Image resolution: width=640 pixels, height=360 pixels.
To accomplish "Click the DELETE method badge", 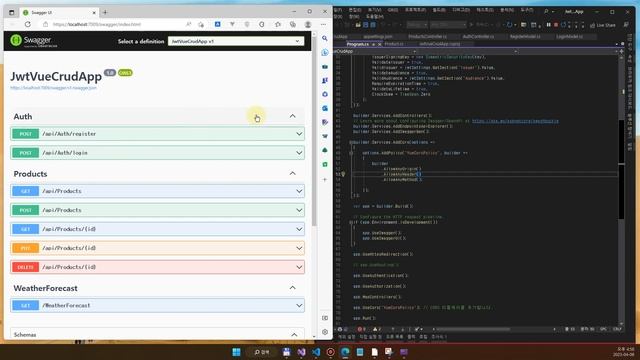I will pos(25,267).
